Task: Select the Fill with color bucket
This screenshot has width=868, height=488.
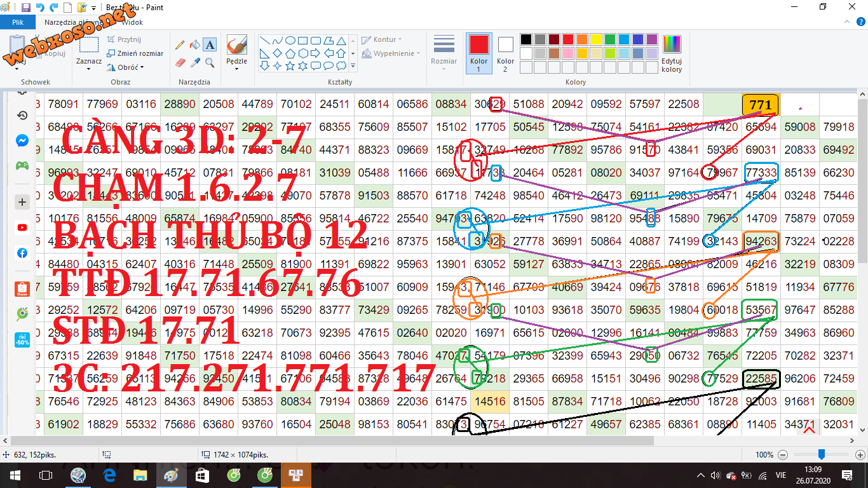Action: tap(195, 45)
